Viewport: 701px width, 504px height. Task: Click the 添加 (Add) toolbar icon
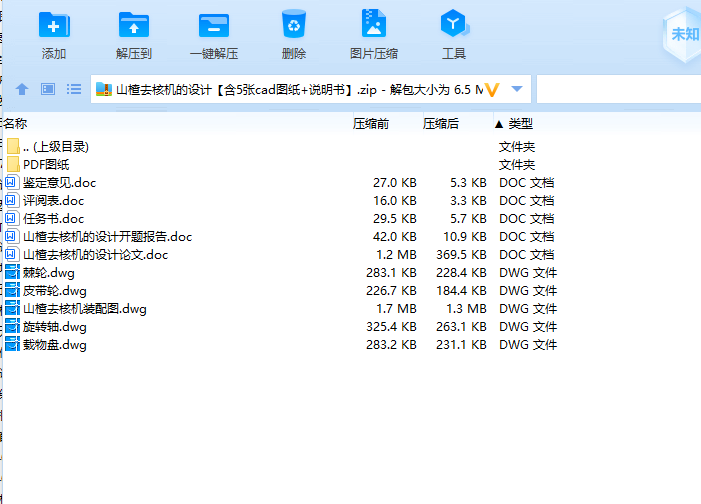tap(54, 25)
